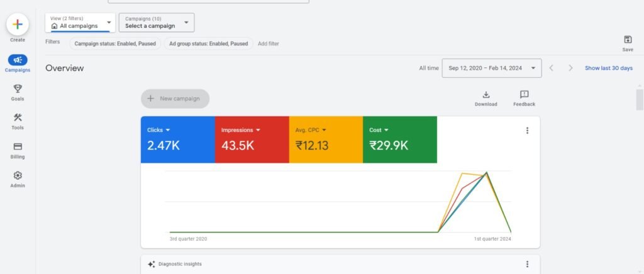Click the Add filter field
The width and height of the screenshot is (644, 274).
click(269, 44)
